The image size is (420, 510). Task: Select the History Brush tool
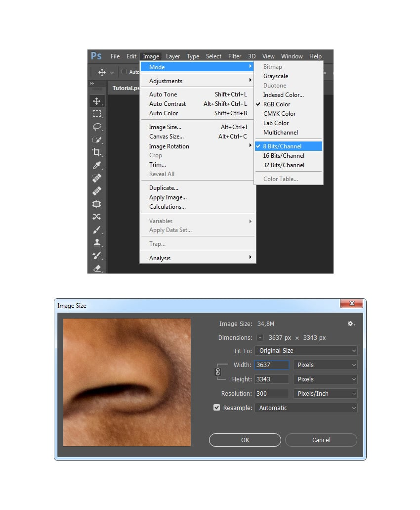point(97,255)
